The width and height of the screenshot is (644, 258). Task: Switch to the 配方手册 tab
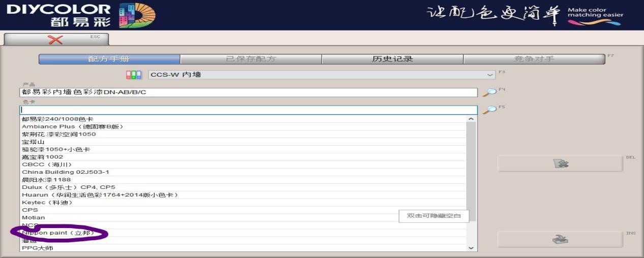109,59
